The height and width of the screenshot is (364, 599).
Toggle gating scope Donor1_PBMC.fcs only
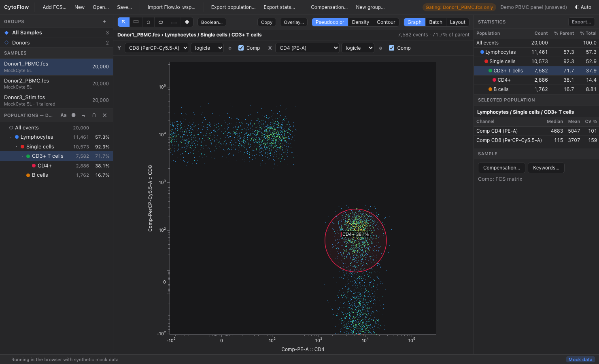459,7
